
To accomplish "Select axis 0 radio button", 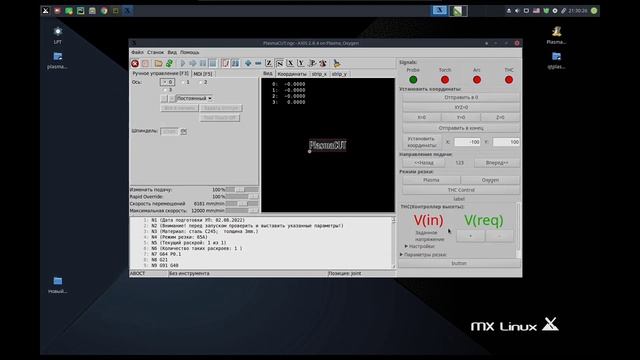I will point(167,82).
